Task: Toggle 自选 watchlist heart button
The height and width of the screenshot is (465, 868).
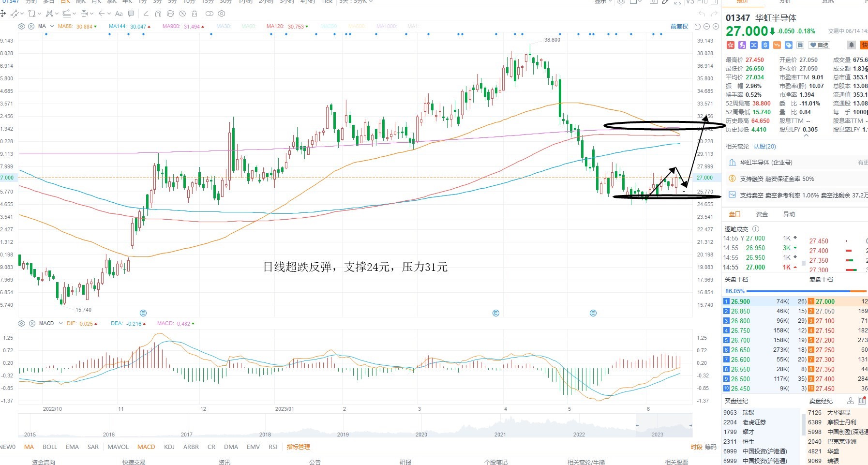Action: pos(820,45)
